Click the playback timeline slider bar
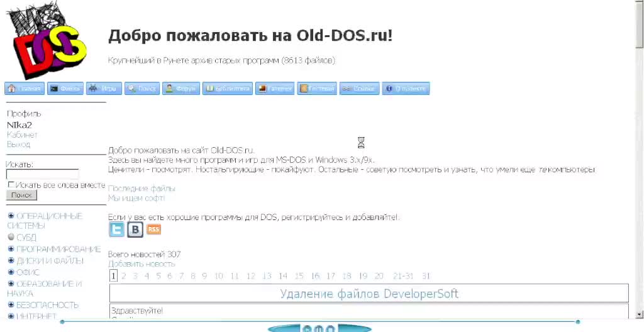The width and height of the screenshot is (644, 332). point(321,322)
